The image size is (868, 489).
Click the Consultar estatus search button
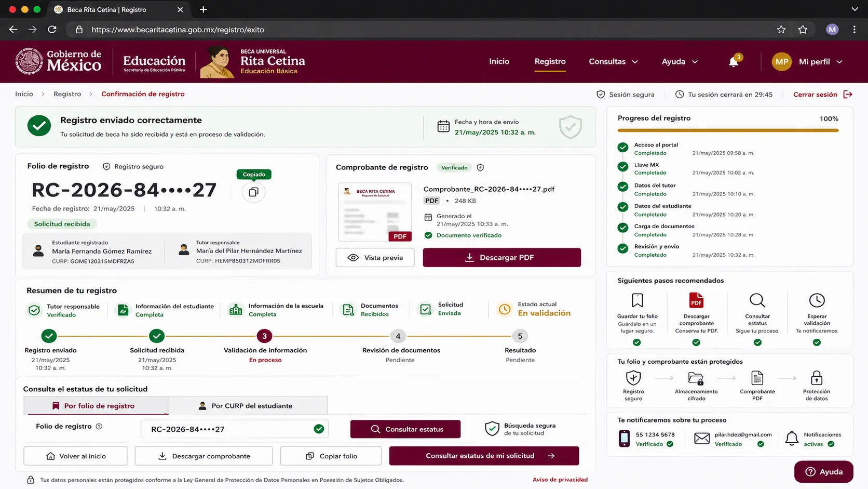[405, 429]
